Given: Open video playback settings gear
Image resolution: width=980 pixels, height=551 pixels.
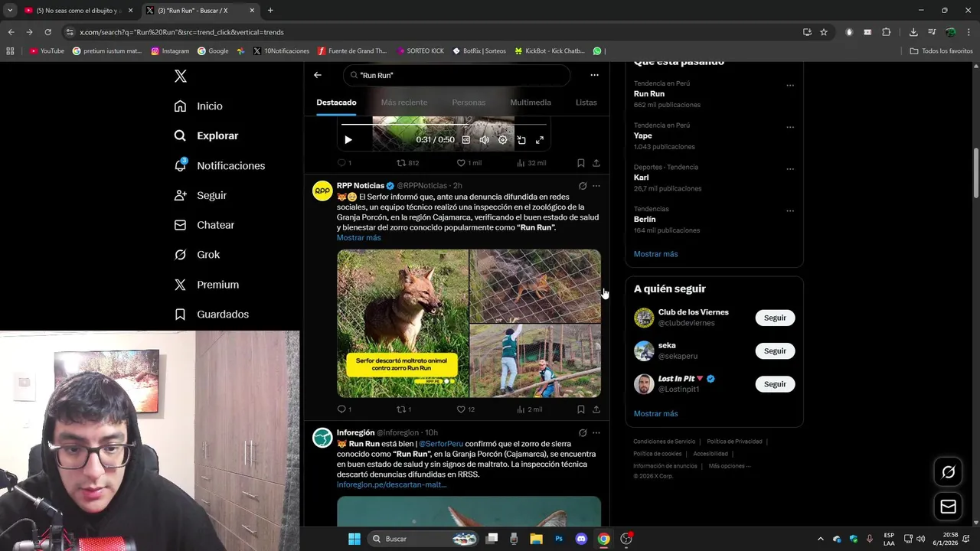Looking at the screenshot, I should 502,140.
